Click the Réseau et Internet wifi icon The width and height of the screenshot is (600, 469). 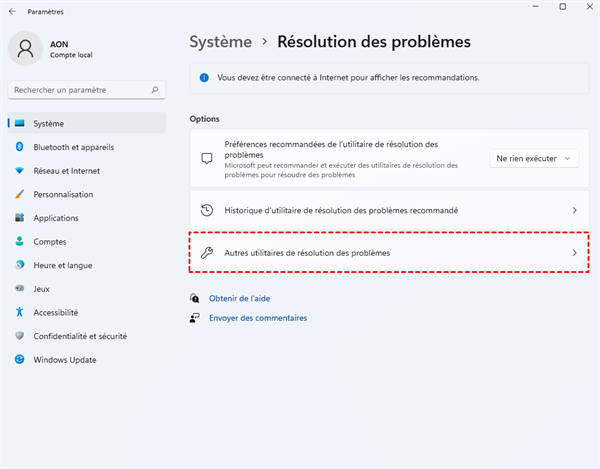[x=19, y=170]
